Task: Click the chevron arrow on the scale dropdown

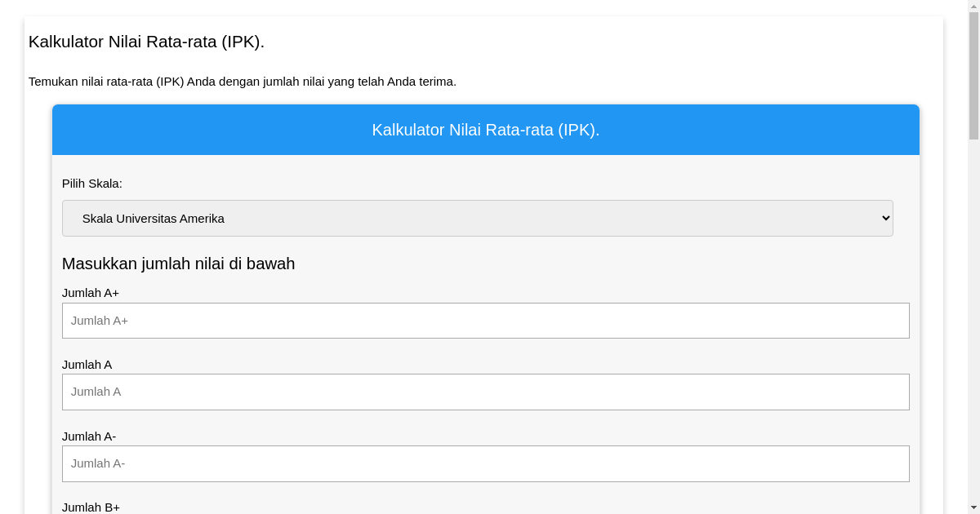Action: [886, 218]
